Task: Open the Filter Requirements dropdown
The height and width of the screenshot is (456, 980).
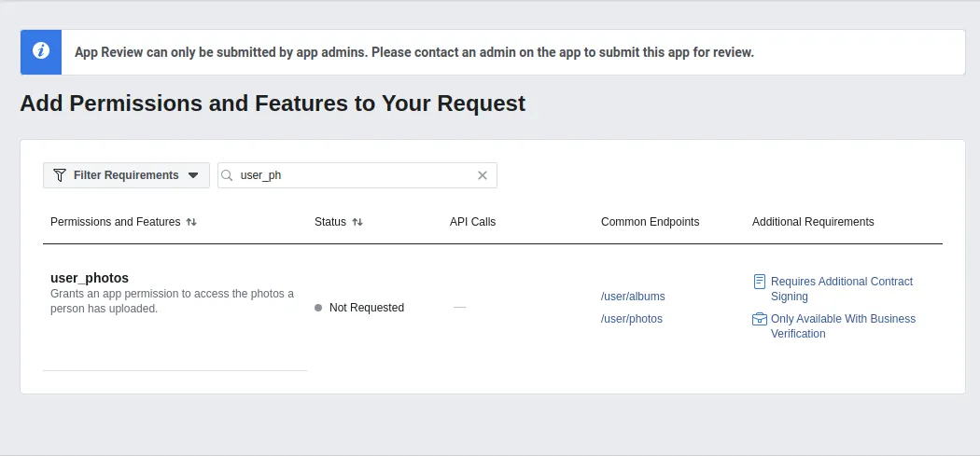Action: point(126,175)
